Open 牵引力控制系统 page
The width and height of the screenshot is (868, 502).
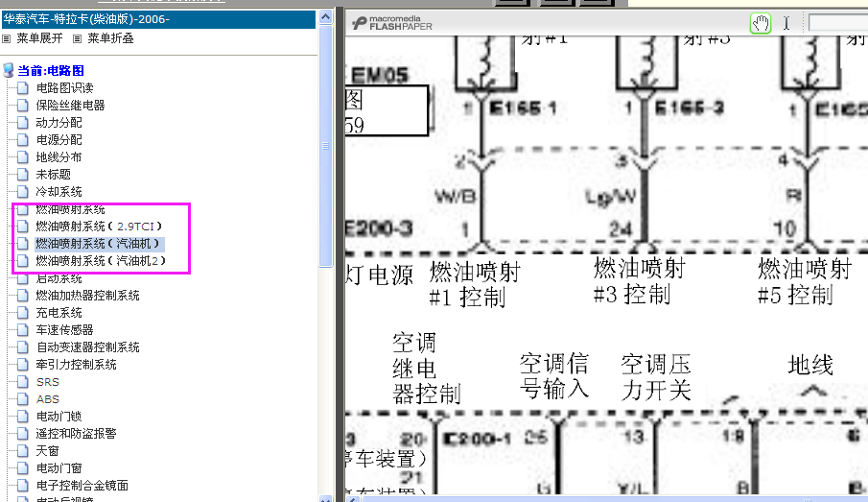point(77,364)
